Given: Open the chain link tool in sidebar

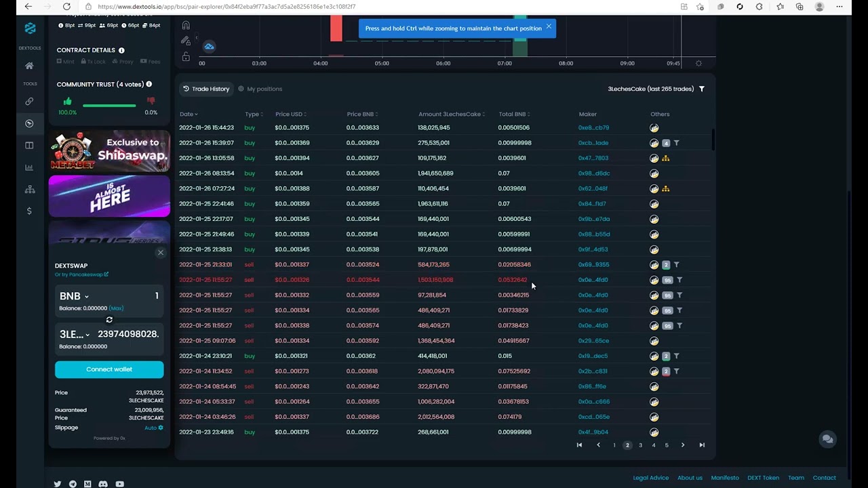Looking at the screenshot, I should pos(29,101).
